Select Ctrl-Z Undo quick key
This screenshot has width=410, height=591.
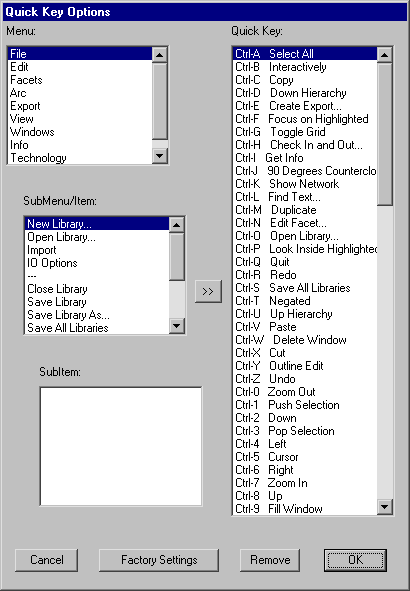coord(305,379)
